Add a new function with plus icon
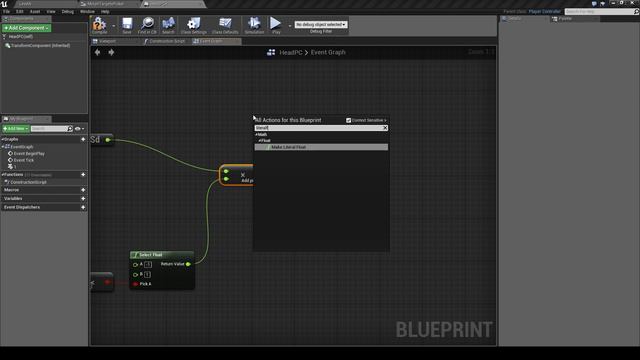This screenshot has height=360, width=640. pyautogui.click(x=83, y=174)
